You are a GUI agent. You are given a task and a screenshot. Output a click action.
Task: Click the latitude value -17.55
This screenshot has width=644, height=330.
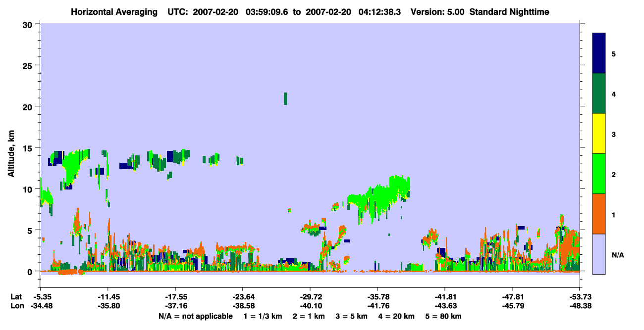(175, 297)
